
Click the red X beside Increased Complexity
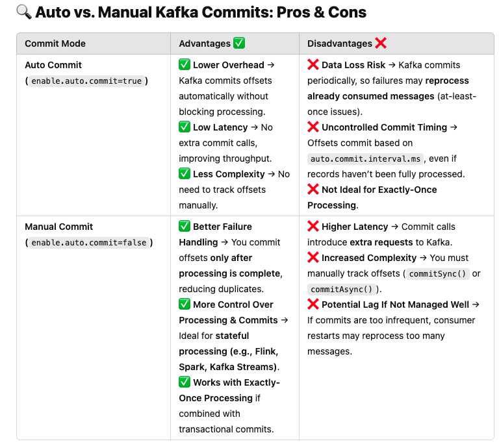pyautogui.click(x=313, y=258)
